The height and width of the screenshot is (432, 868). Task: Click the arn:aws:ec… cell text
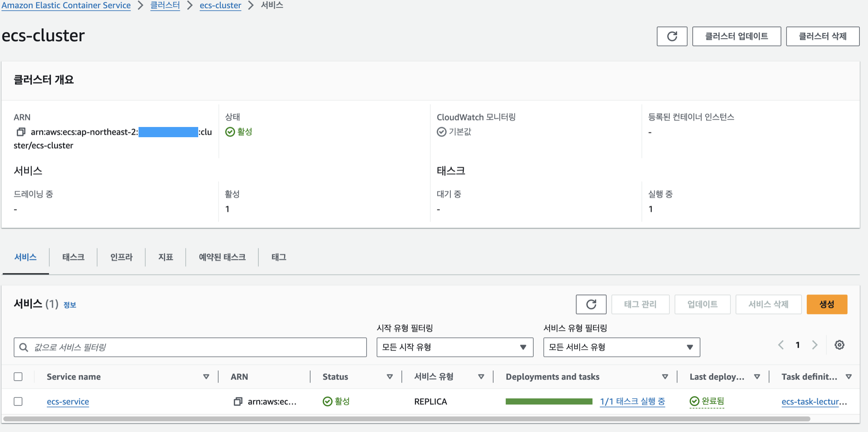click(x=272, y=401)
